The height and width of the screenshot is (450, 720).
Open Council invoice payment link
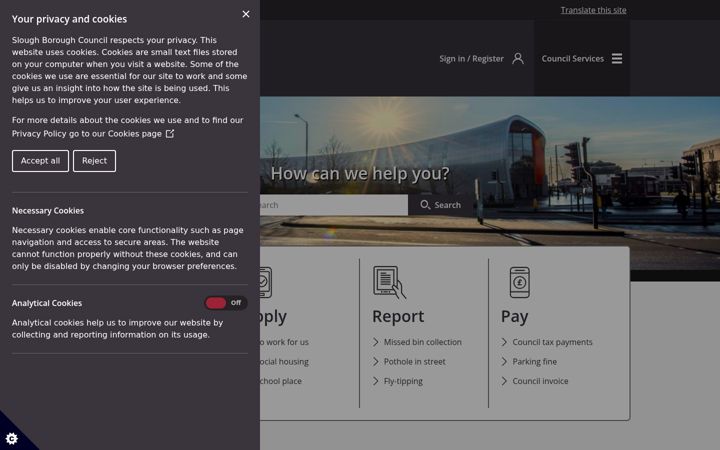tap(540, 381)
